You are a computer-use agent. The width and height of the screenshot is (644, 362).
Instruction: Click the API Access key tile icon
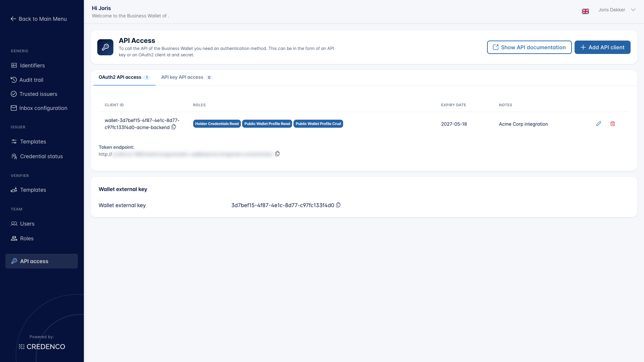pos(105,47)
